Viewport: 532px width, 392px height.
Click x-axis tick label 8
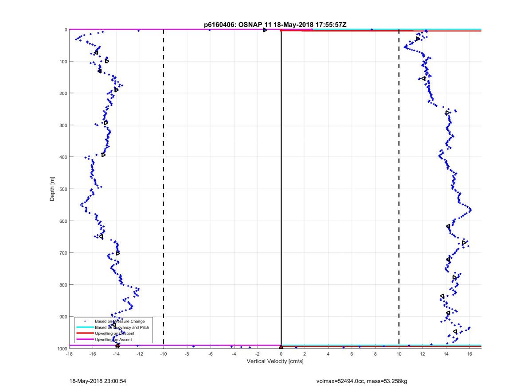click(376, 354)
